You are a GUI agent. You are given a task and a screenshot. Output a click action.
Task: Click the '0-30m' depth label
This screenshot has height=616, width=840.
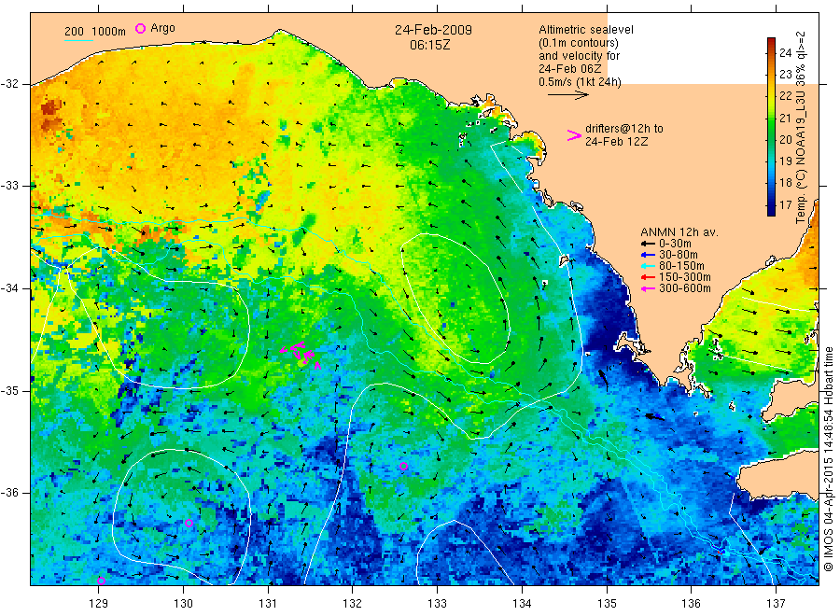(x=675, y=244)
